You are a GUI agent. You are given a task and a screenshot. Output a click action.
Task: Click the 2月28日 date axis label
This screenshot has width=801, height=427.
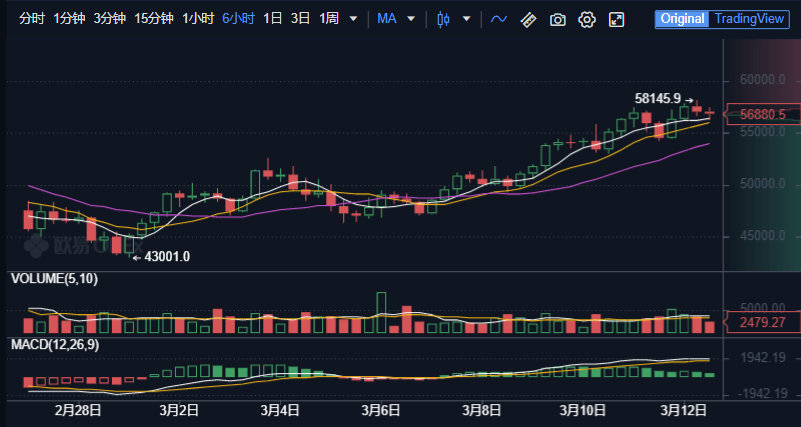tap(78, 410)
